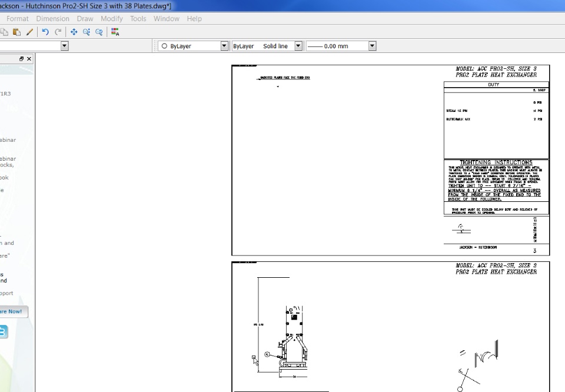Viewport: 565px width, 392px height.
Task: Click the Redo arrow icon
Action: pos(58,32)
